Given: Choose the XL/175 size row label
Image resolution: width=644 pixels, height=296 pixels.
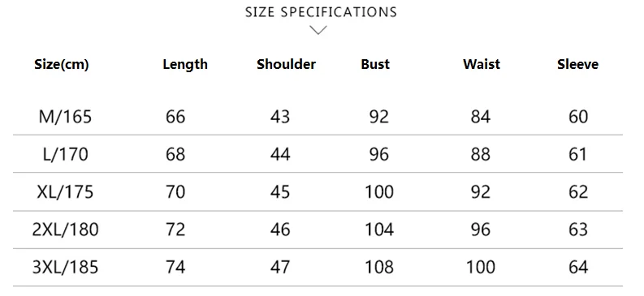Looking at the screenshot, I should pyautogui.click(x=65, y=192).
